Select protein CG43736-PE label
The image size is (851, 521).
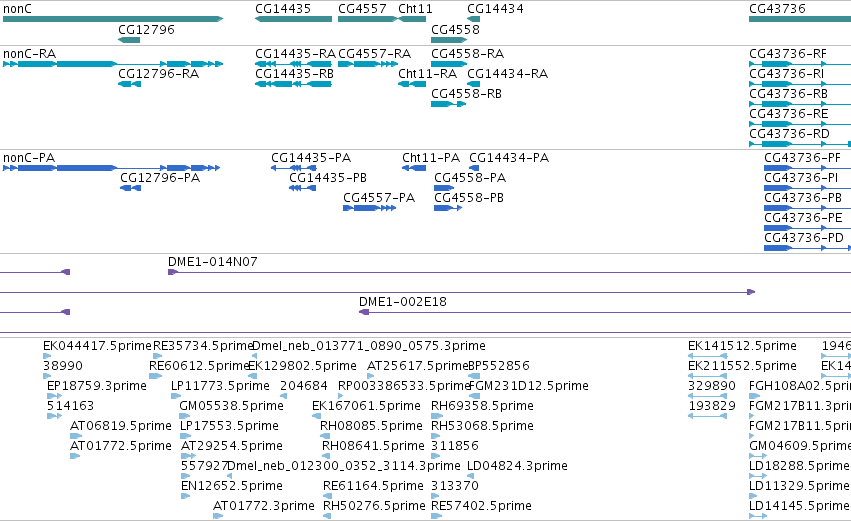tap(803, 218)
